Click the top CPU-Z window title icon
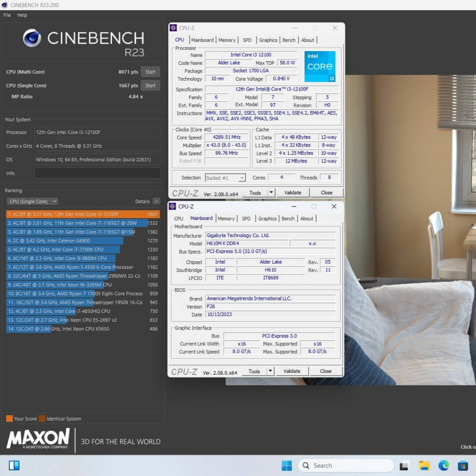The width and height of the screenshot is (476, 476). pyautogui.click(x=173, y=28)
